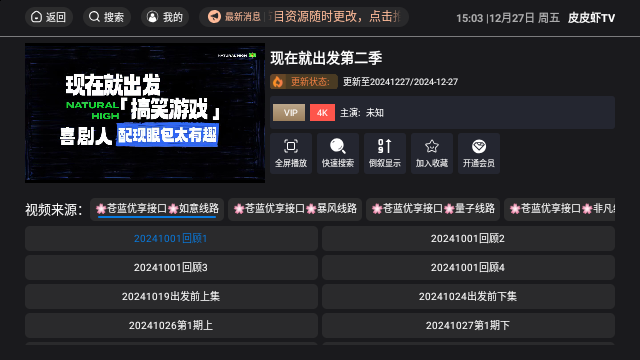Viewport: 640px width, 360px height.
Task: Click the flame icon beside 更新状态
Action: point(278,82)
